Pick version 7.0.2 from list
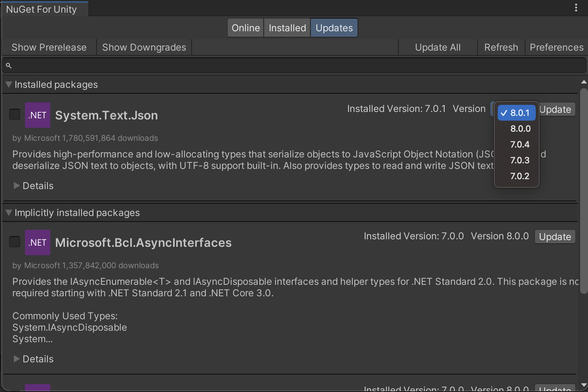Image resolution: width=588 pixels, height=392 pixels. [517, 176]
